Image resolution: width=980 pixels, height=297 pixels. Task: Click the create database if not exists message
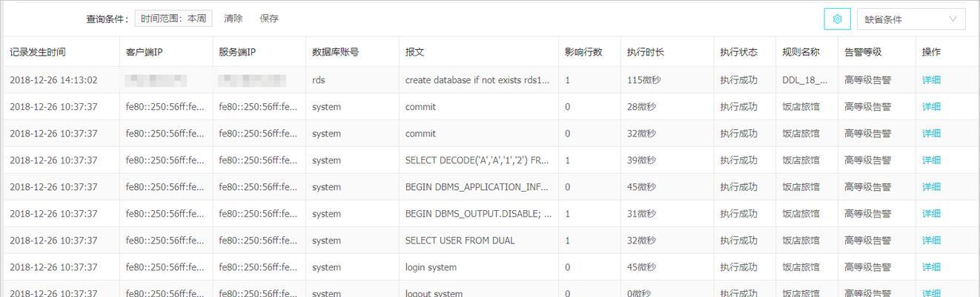(477, 80)
